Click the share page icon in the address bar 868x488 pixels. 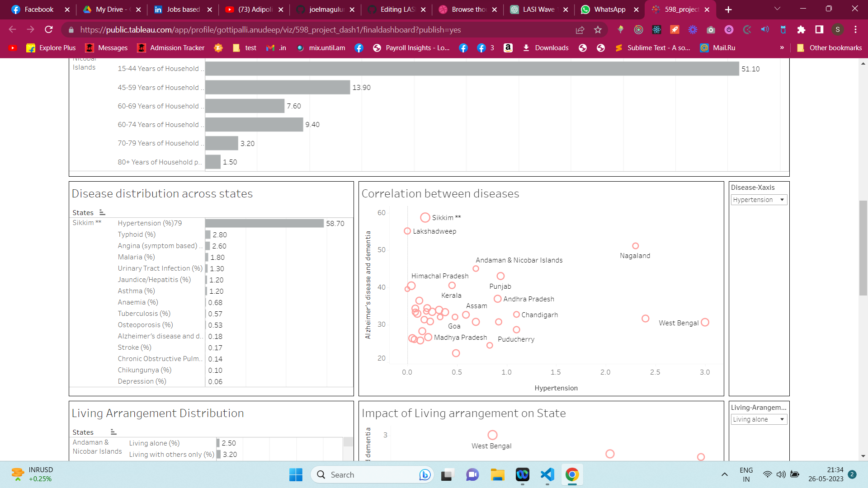580,30
